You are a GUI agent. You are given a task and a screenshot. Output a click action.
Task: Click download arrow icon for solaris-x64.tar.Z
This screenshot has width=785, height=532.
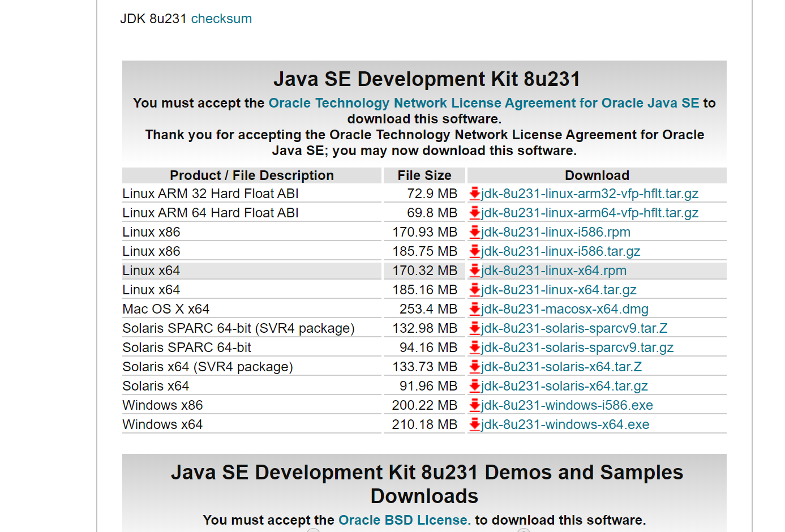tap(475, 367)
